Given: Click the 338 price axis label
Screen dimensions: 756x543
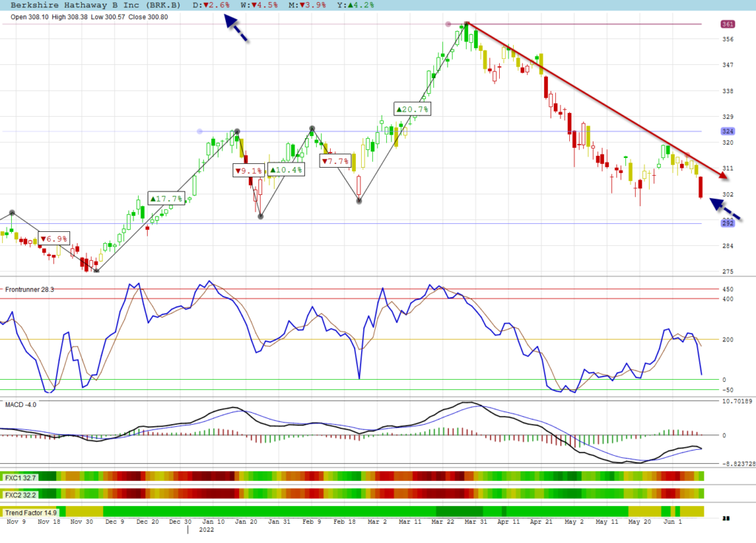Looking at the screenshot, I should click(x=727, y=91).
